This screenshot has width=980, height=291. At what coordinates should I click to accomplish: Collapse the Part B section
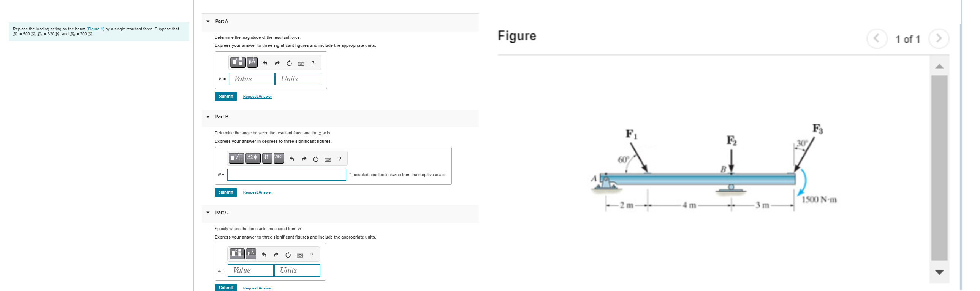click(x=208, y=116)
